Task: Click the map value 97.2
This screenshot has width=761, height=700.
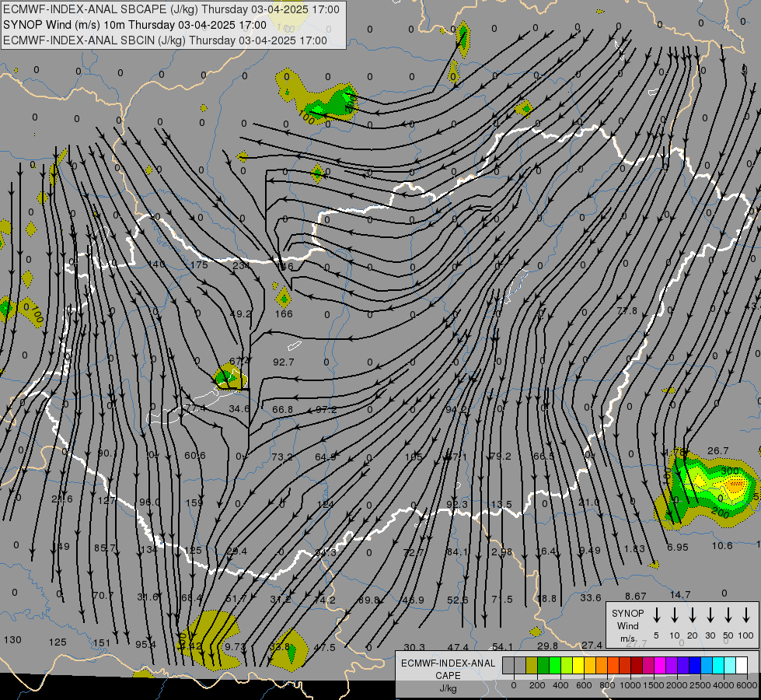Action: tap(326, 410)
